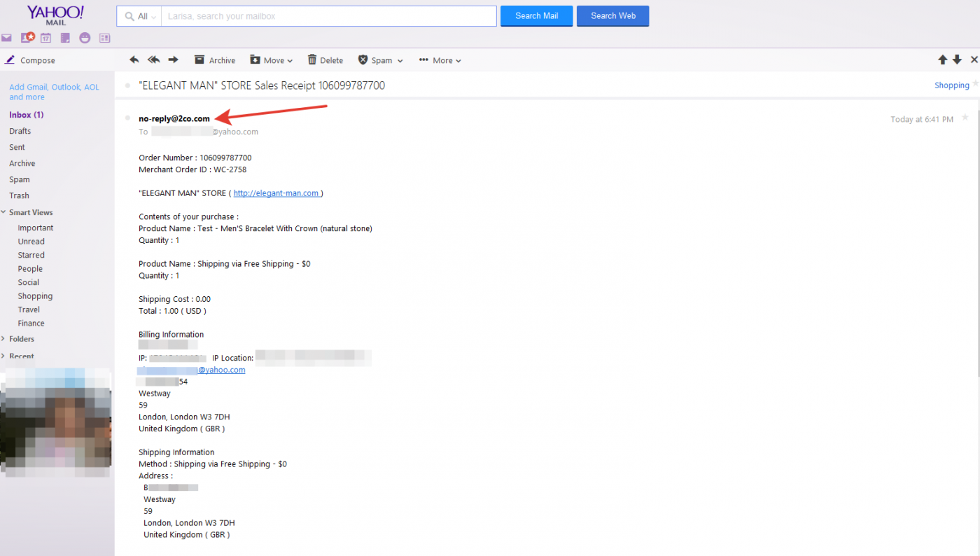The image size is (980, 556).
Task: Star the message subject line
Action: tap(975, 83)
